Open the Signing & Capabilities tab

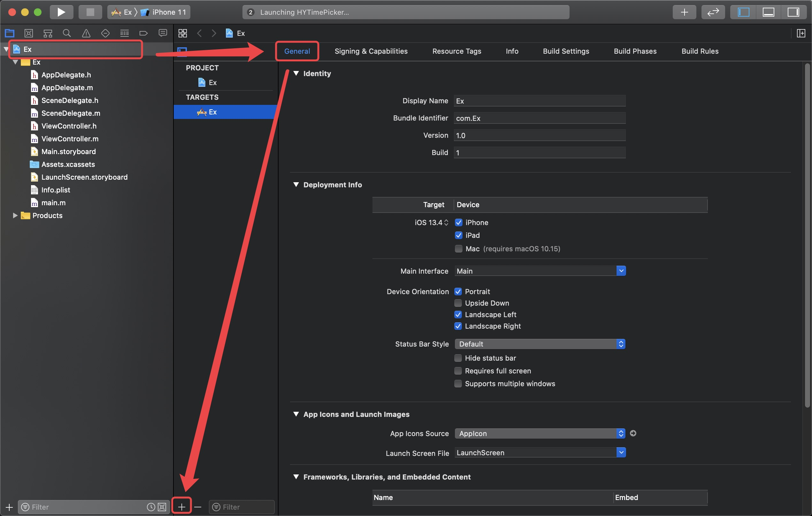coord(371,51)
